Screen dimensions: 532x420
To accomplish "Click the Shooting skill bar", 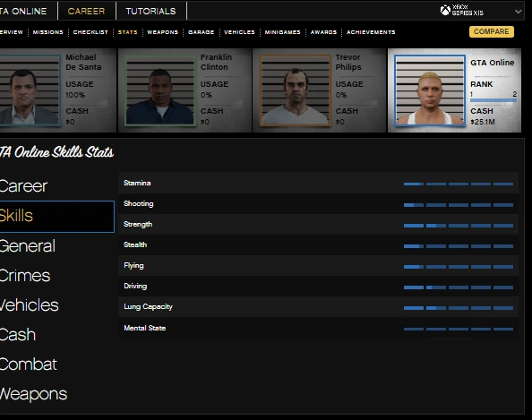I will pos(459,205).
